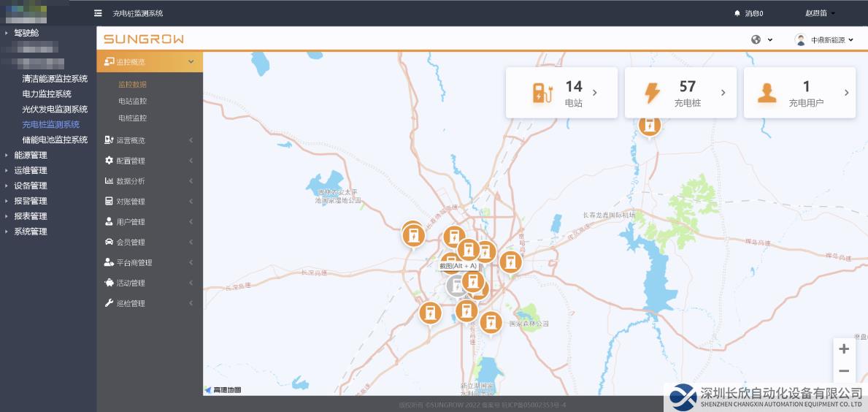The image size is (868, 412).
Task: Click the notification bell icon
Action: tap(737, 13)
